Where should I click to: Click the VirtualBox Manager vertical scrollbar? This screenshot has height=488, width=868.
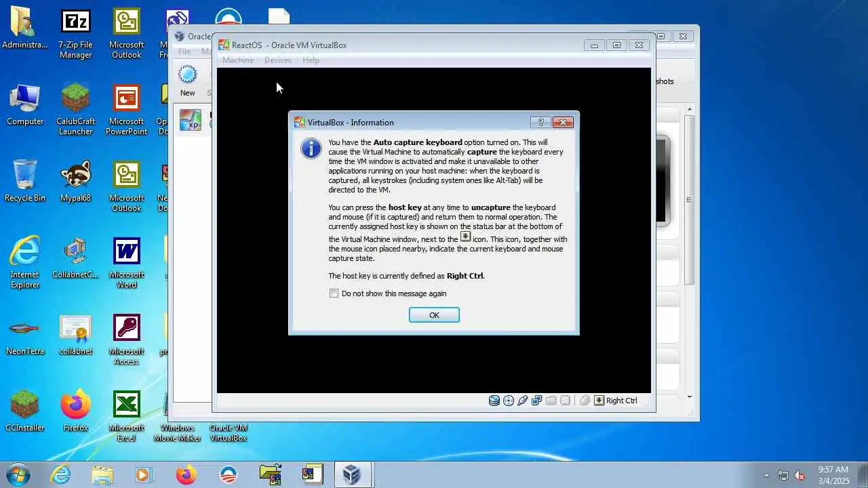(x=690, y=200)
